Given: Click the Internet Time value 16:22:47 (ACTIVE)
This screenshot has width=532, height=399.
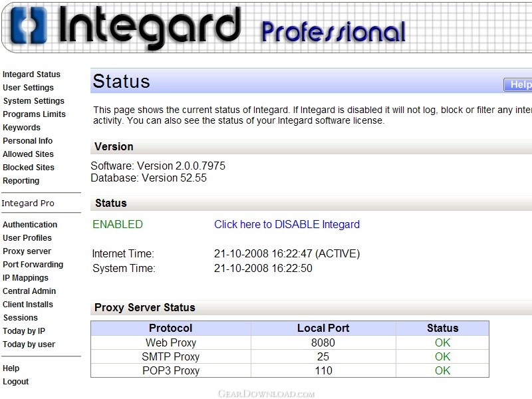Looking at the screenshot, I should click(287, 254).
